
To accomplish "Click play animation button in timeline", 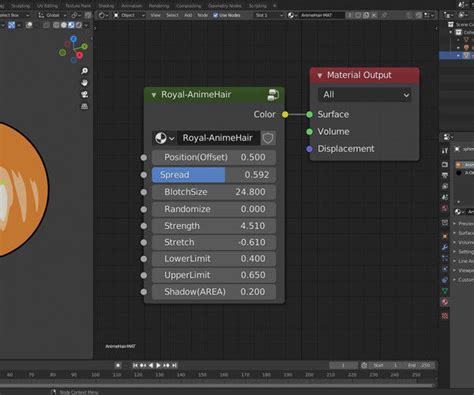I will (x=159, y=365).
